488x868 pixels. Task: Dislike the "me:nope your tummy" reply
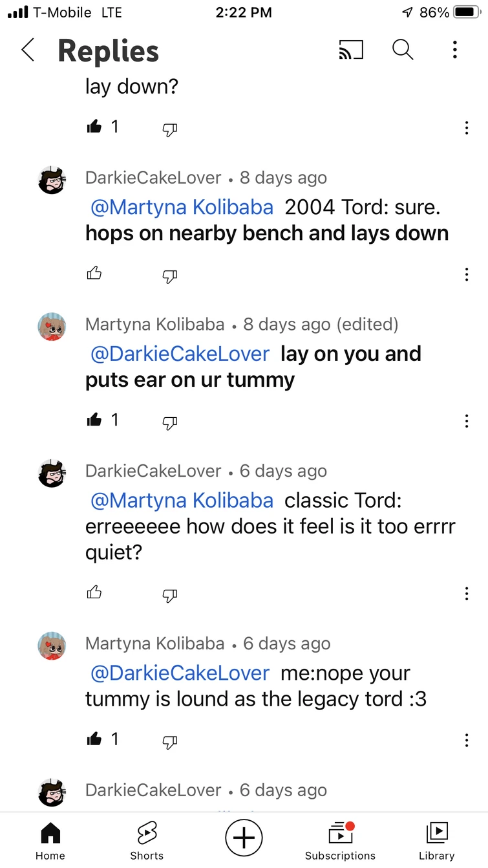tap(169, 741)
